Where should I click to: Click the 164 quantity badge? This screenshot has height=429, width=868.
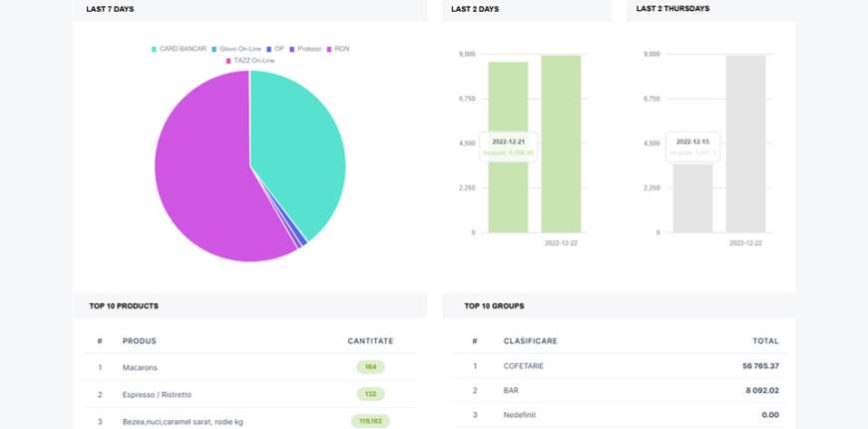[370, 367]
